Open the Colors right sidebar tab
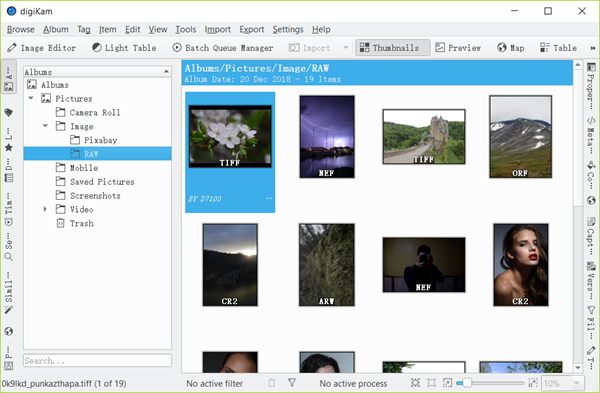This screenshot has width=600, height=393. [591, 174]
